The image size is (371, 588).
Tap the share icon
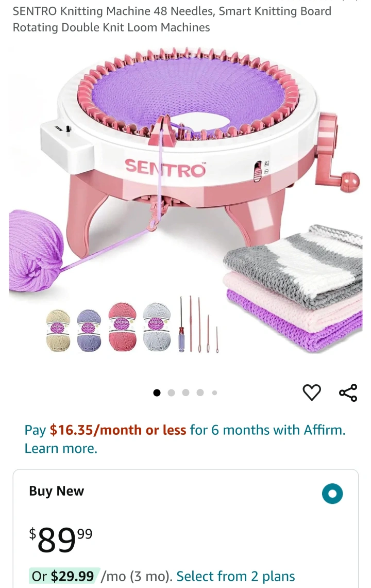click(x=348, y=393)
